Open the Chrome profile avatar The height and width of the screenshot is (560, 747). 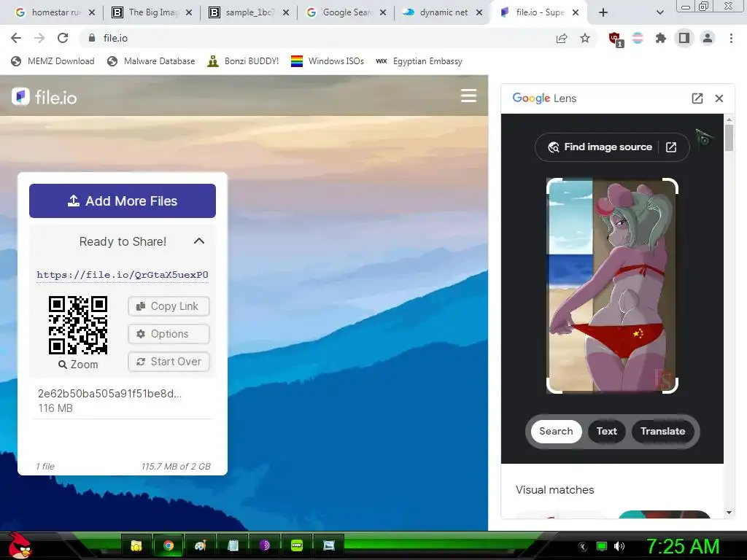pos(708,38)
